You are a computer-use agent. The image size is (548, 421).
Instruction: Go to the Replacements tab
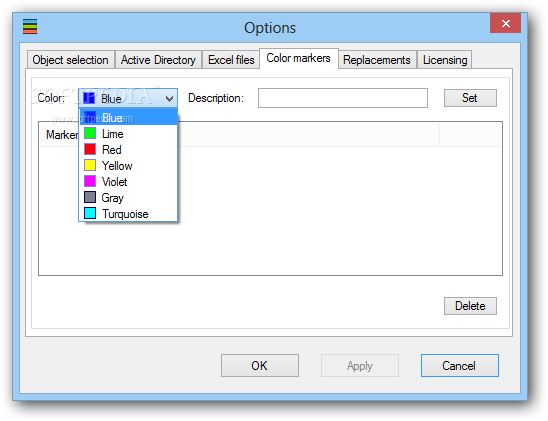tap(377, 60)
